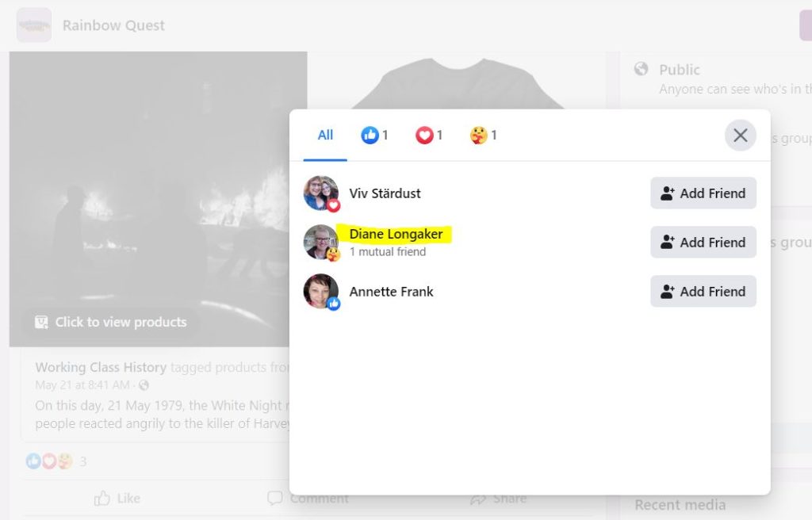Click the post text starting "On this day"
This screenshot has width=812, height=520.
click(162, 415)
